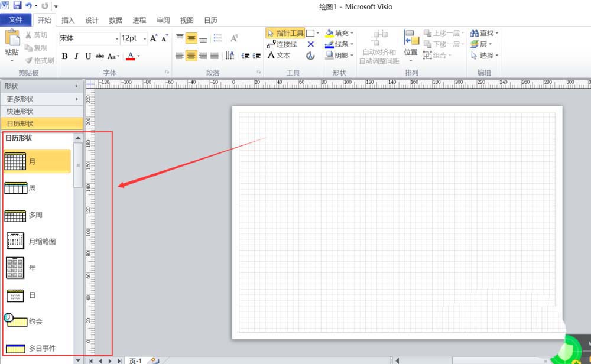Apply 阴影 shadow to shape
591x364 pixels.
tap(337, 55)
